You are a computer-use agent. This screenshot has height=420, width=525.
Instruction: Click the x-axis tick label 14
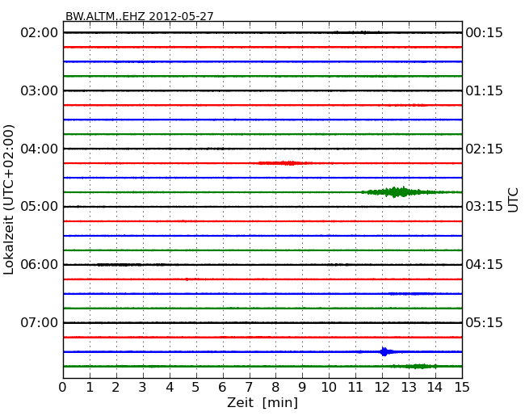coord(435,387)
